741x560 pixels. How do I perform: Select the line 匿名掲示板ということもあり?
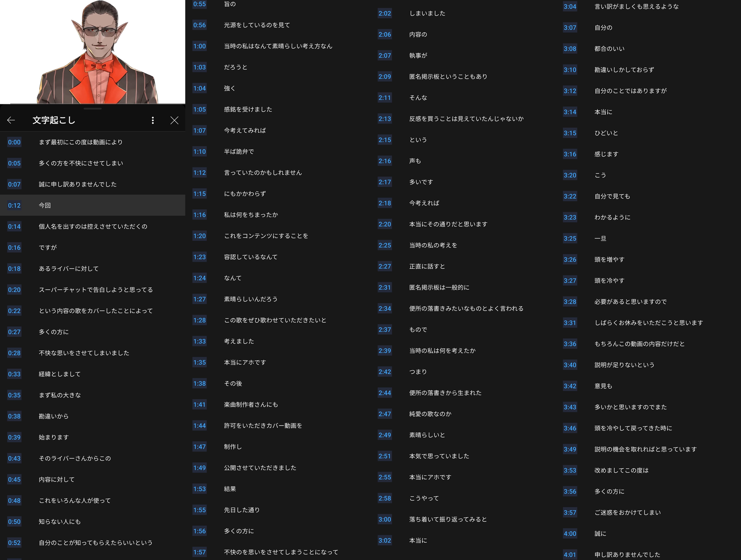coord(448,77)
